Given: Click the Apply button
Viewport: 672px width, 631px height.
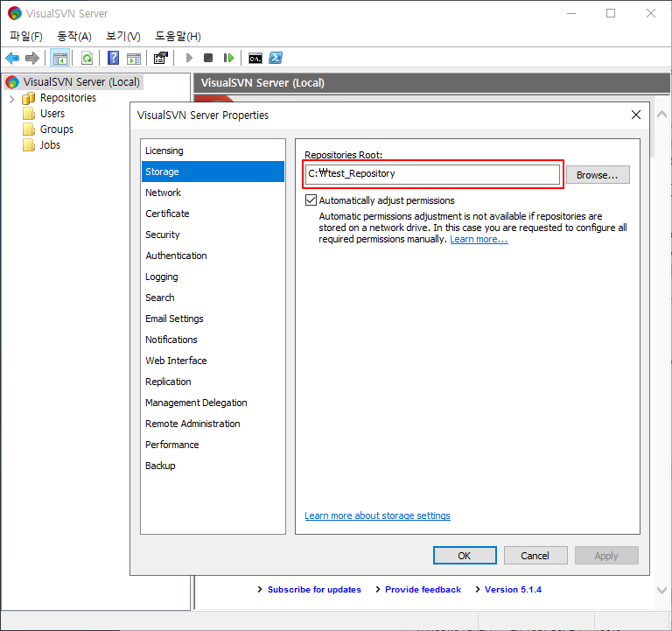Looking at the screenshot, I should (606, 556).
